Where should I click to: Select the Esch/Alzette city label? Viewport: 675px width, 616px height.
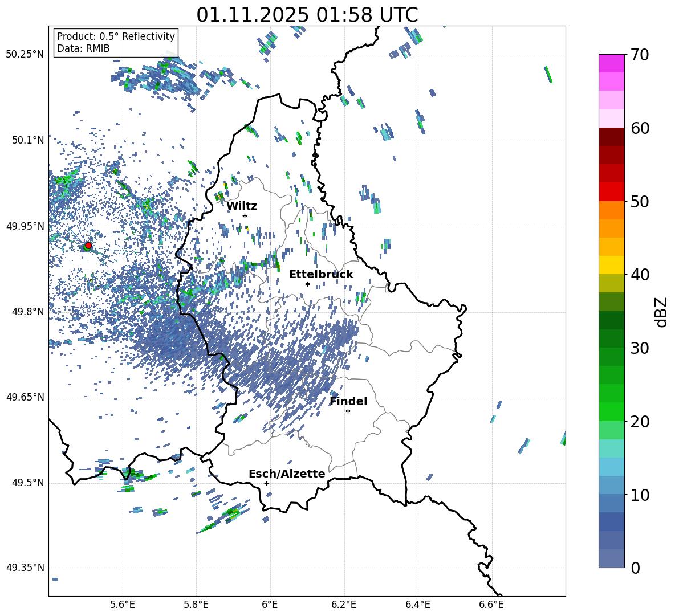(x=287, y=474)
